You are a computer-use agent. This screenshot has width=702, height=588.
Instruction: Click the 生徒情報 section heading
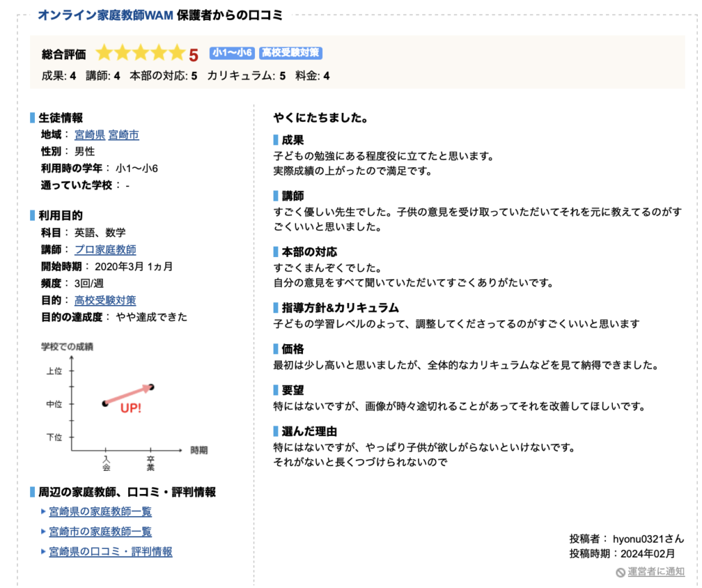[61, 118]
